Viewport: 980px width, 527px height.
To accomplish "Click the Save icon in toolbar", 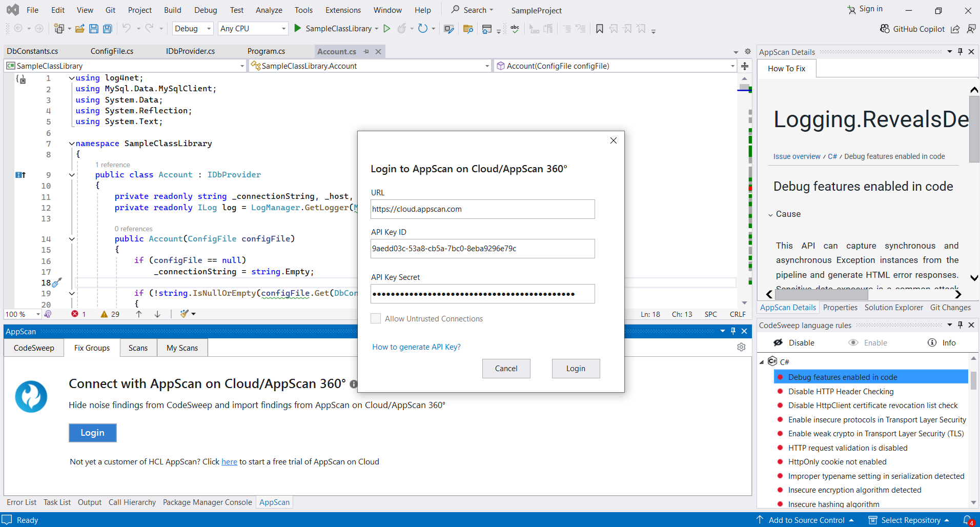I will coord(94,29).
